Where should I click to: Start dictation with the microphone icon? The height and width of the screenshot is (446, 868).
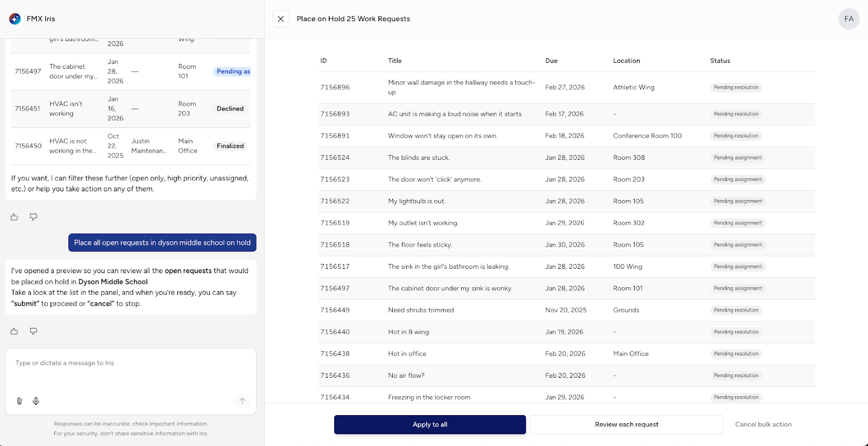pos(36,401)
